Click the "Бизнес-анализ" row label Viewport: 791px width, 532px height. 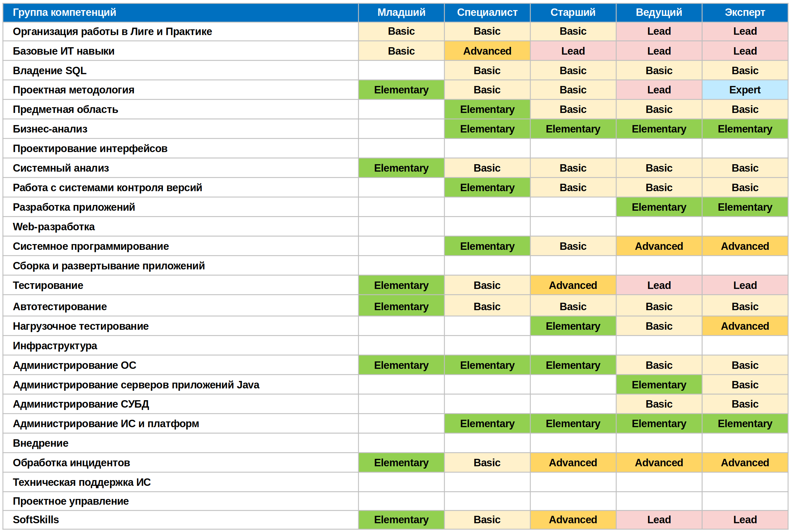click(x=50, y=129)
